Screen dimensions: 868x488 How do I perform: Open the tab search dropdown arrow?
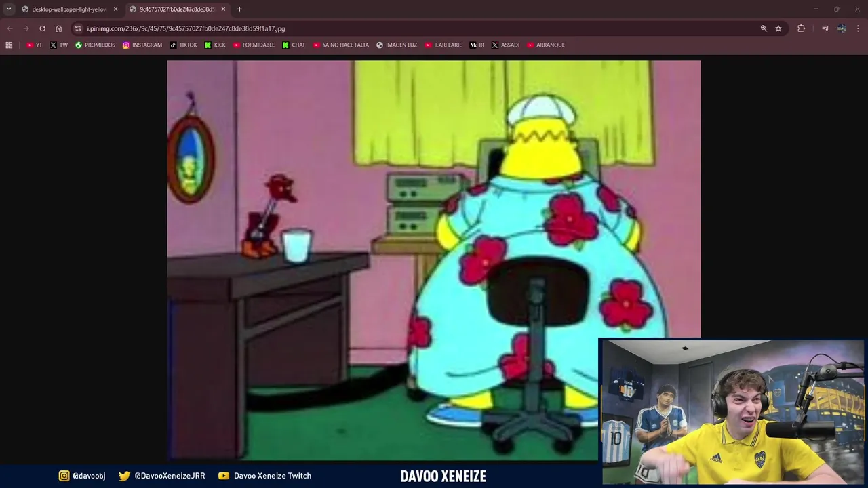(9, 9)
